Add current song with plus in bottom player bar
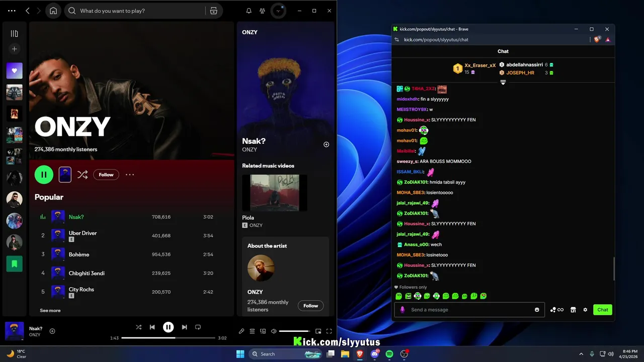Image resolution: width=644 pixels, height=362 pixels. [x=52, y=331]
